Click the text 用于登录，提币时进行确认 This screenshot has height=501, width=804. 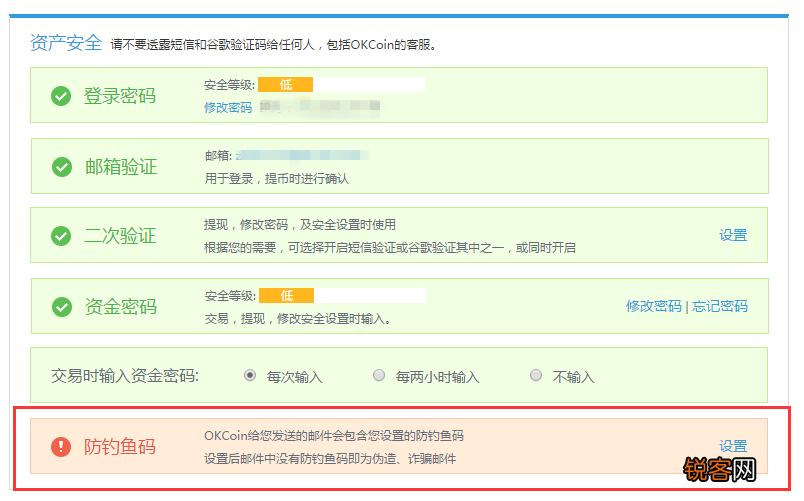tap(277, 178)
